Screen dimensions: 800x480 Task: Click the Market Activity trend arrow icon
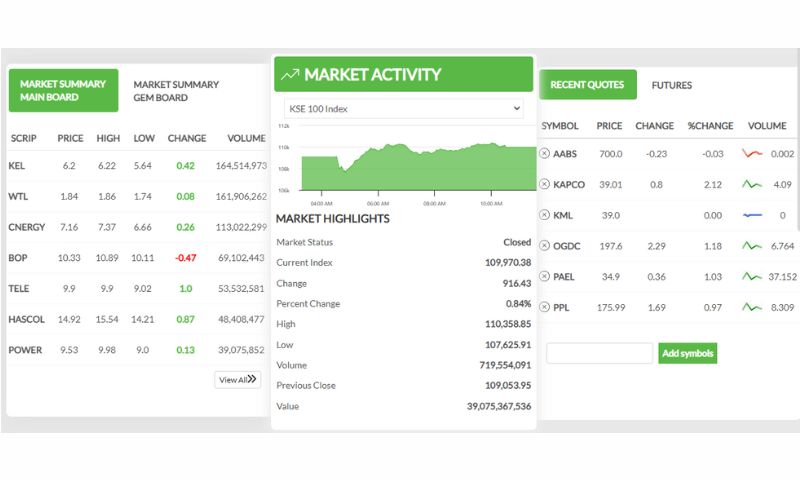click(x=290, y=75)
